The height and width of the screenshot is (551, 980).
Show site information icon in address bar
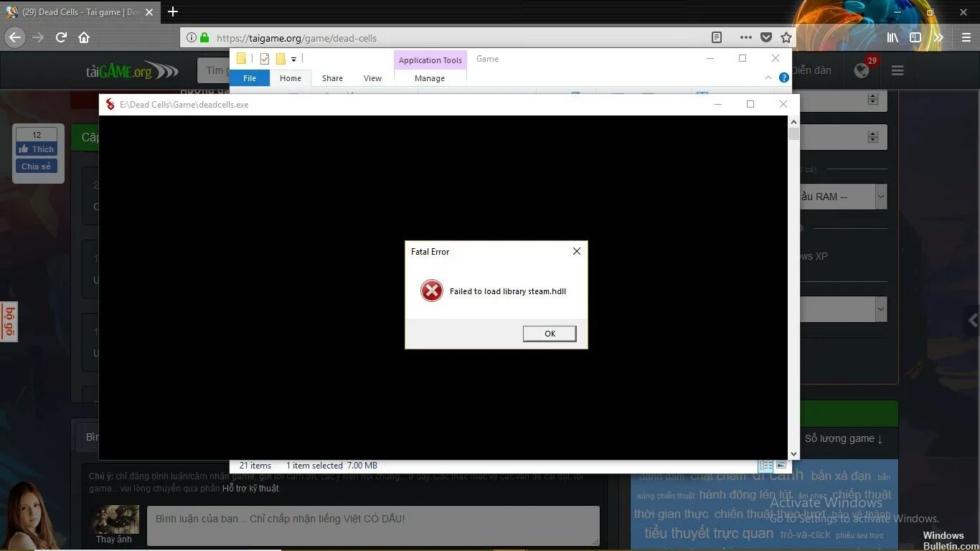192,37
